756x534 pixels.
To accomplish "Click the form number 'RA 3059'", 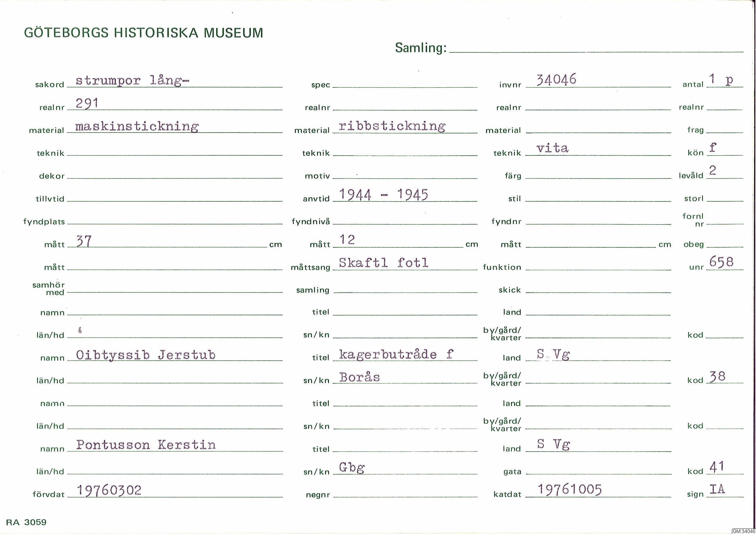I will [x=26, y=522].
